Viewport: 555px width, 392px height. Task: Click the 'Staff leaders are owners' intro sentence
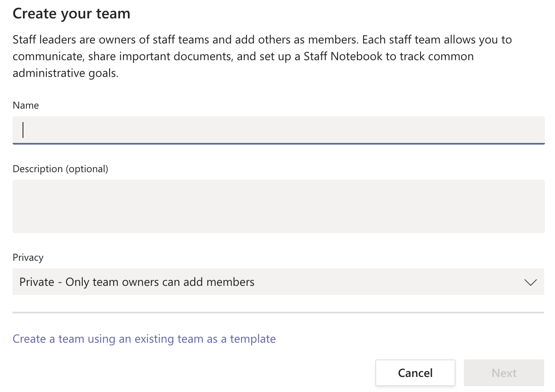pyautogui.click(x=185, y=40)
